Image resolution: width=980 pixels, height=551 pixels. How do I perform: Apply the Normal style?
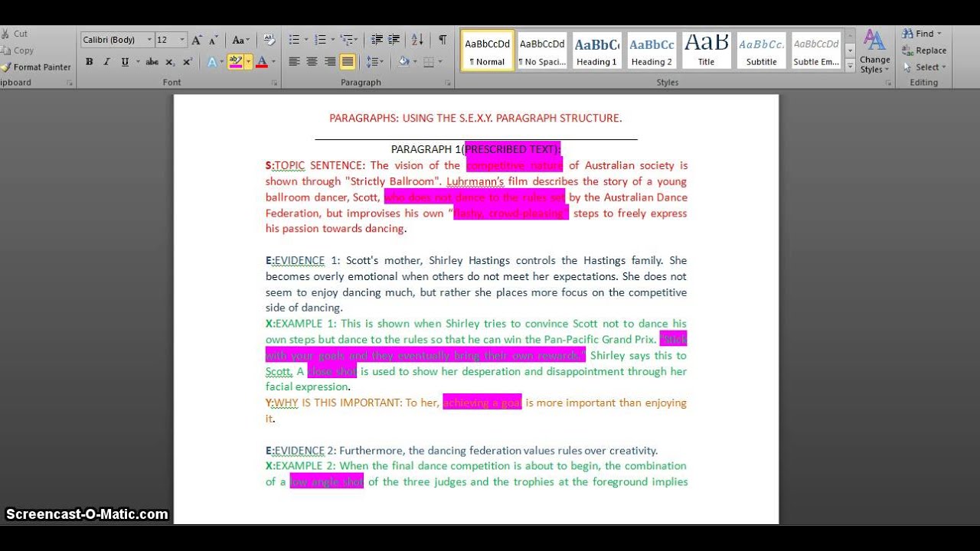[x=487, y=51]
